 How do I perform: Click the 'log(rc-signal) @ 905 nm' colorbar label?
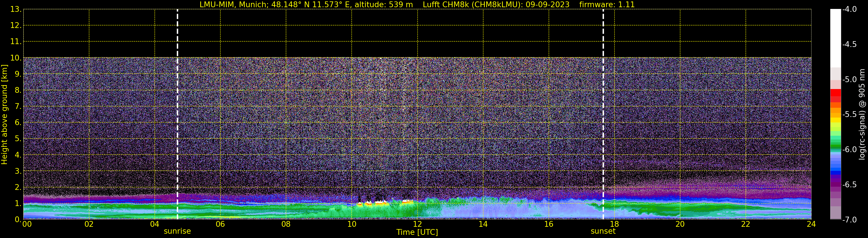(862, 114)
